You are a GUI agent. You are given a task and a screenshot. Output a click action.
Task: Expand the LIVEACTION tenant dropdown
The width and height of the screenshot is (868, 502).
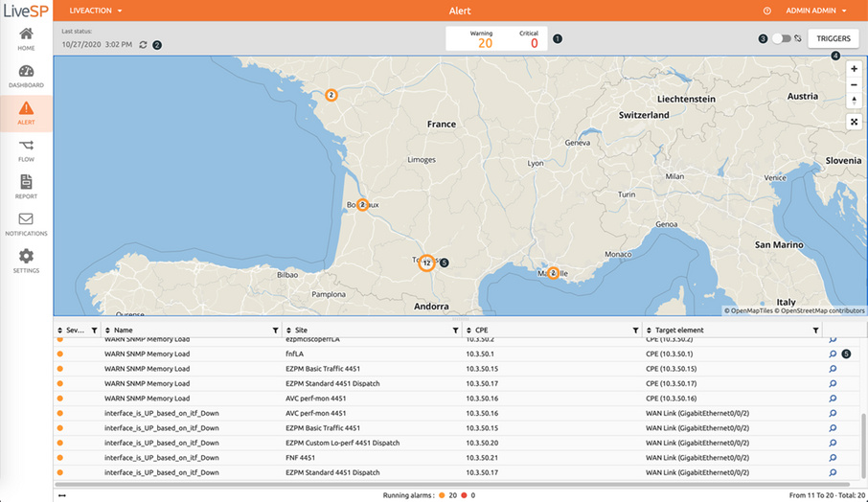coord(95,11)
